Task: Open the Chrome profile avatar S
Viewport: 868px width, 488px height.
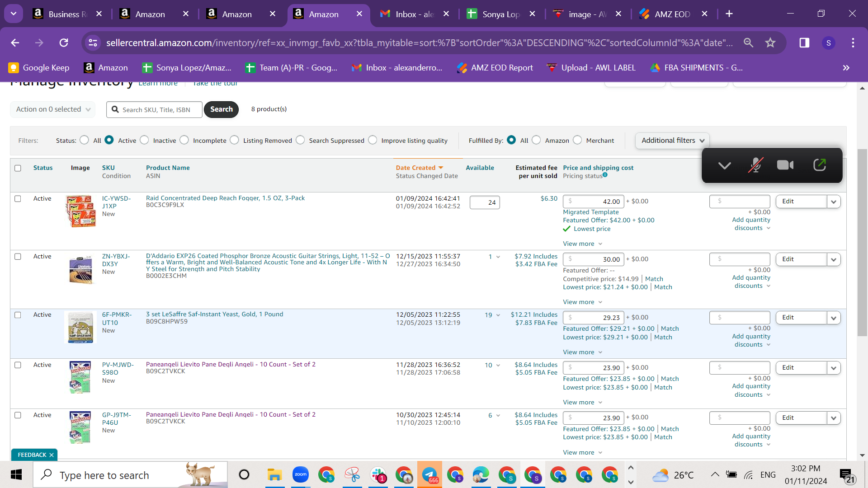Action: [829, 42]
